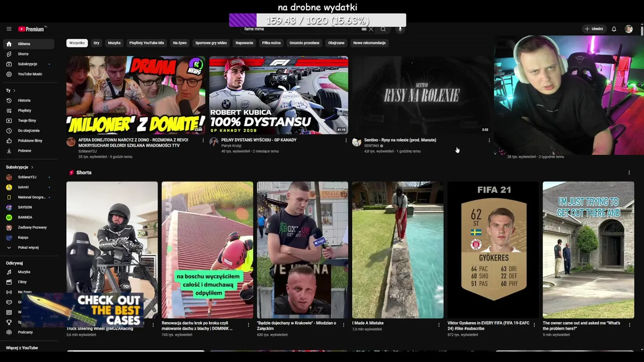Open options for the owner came out short

629,325
